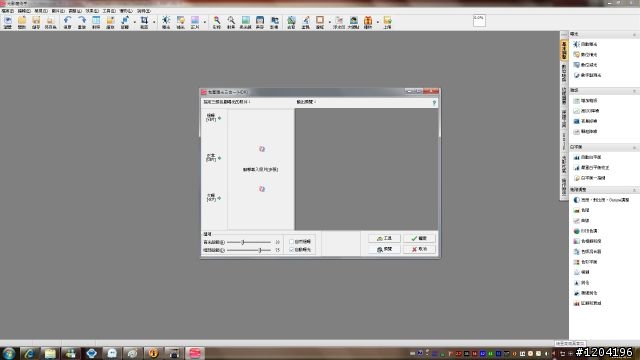
Task: Click the Frame (邊框) toolbar icon
Action: 320,22
